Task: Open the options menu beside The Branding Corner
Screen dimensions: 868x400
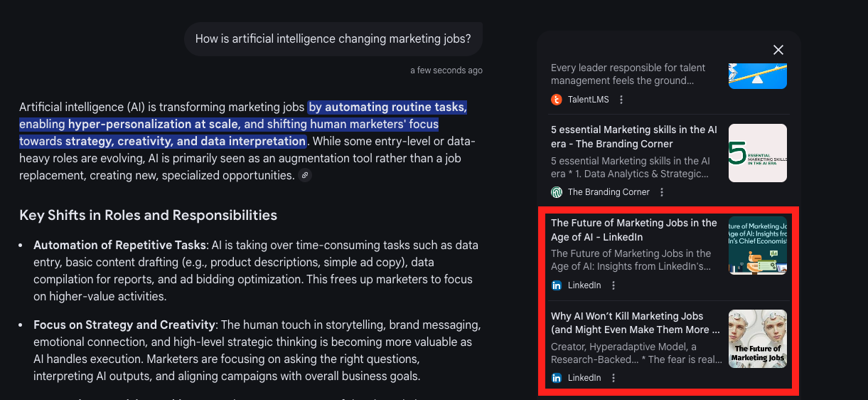Action: point(662,192)
